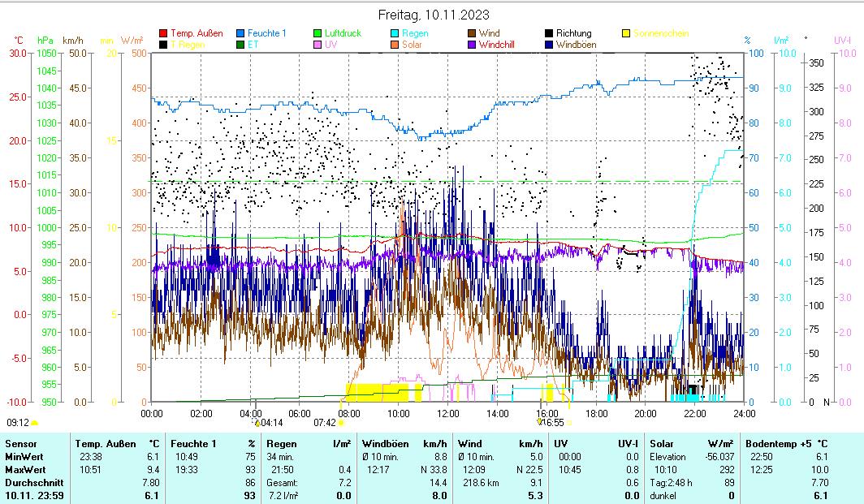Viewport: 864px width, 504px height.
Task: Click the ET legend label
Action: tap(253, 45)
